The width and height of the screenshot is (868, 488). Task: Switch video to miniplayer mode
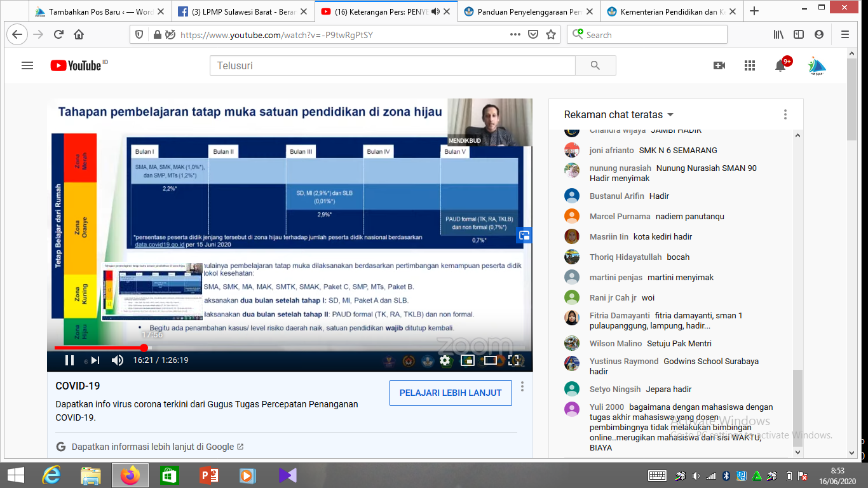click(x=468, y=360)
